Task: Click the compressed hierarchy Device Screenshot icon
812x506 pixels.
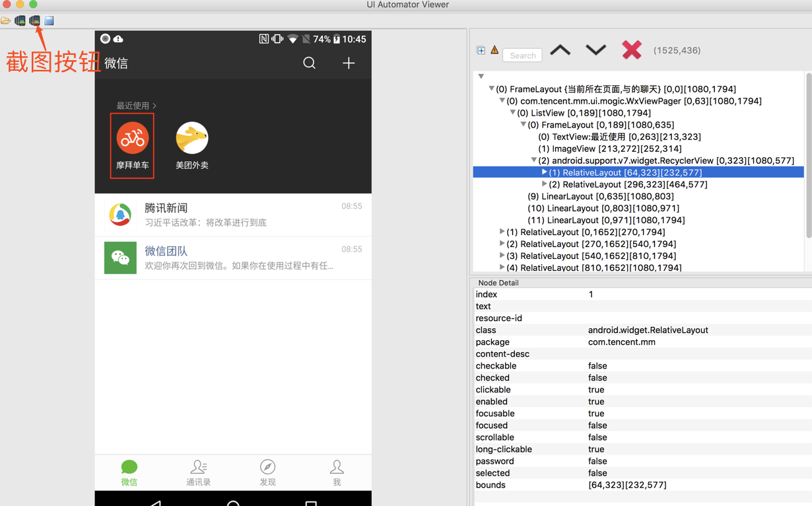Action: click(x=35, y=21)
